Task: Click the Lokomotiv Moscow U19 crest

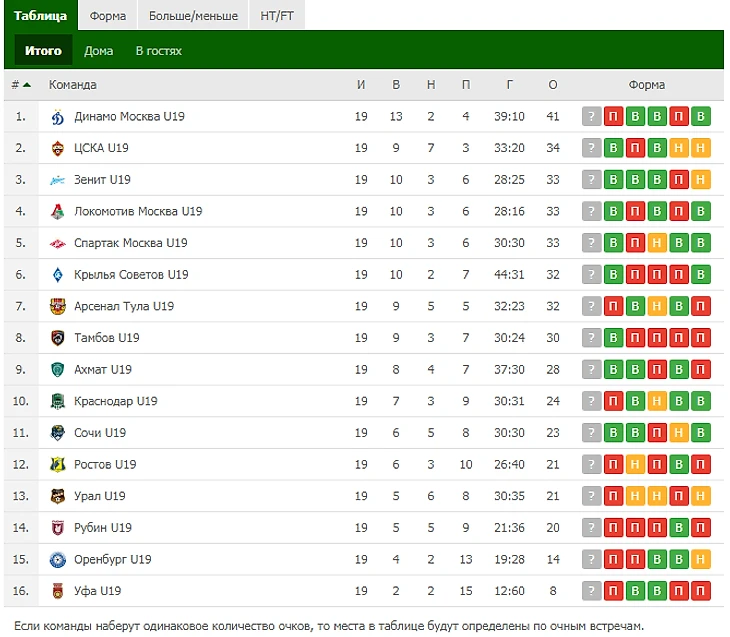Action: click(x=58, y=212)
